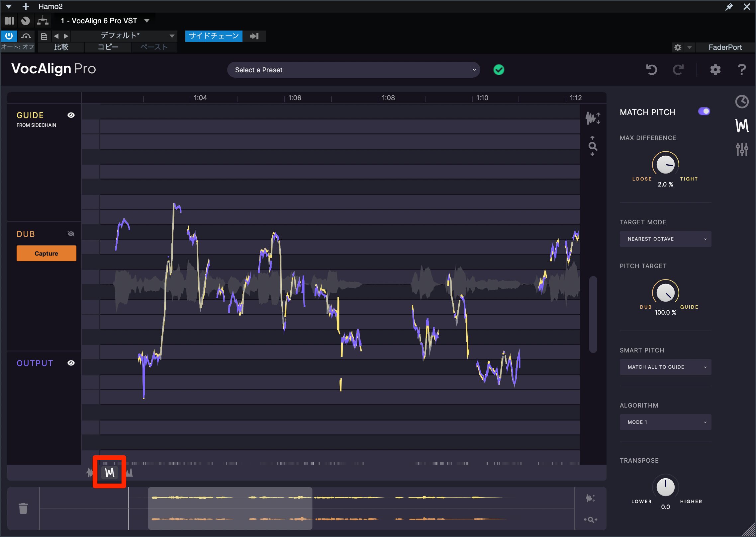Toggle the サイドチェーン sidechain button

click(x=214, y=36)
